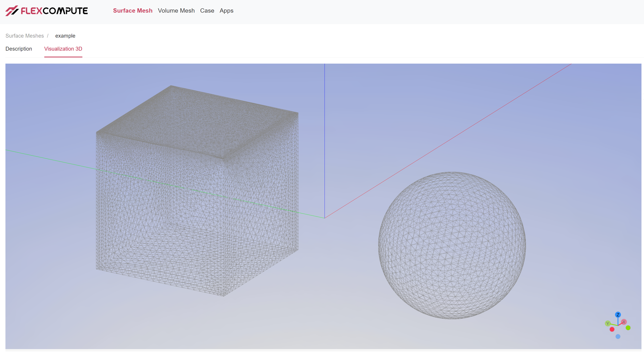
Task: Navigate back to Surface Meshes breadcrumb
Action: click(24, 36)
